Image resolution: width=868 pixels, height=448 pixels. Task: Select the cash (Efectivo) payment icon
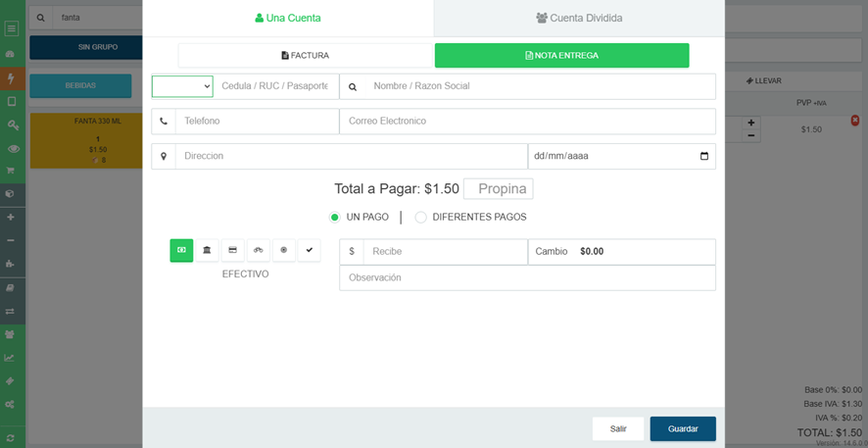point(181,250)
